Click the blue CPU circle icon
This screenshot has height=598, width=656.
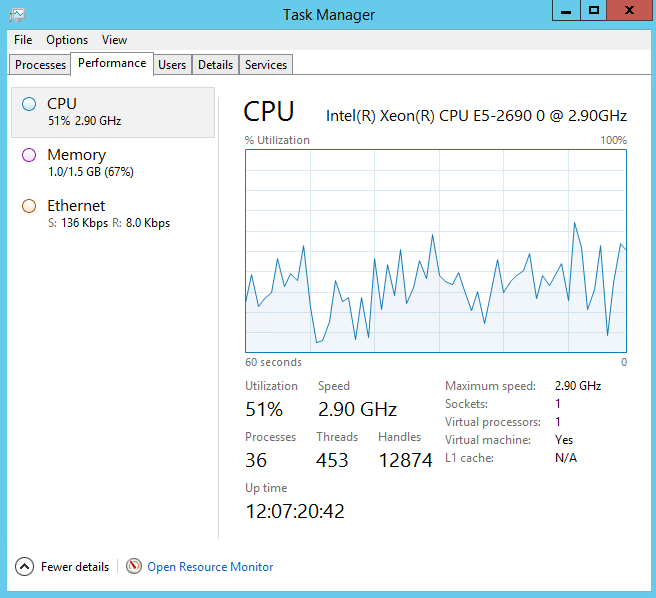(28, 103)
